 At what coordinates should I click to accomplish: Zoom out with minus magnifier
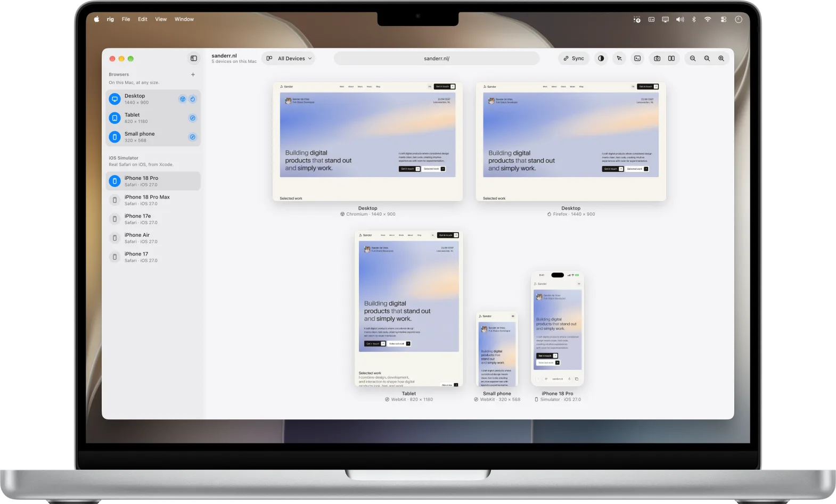(x=693, y=59)
